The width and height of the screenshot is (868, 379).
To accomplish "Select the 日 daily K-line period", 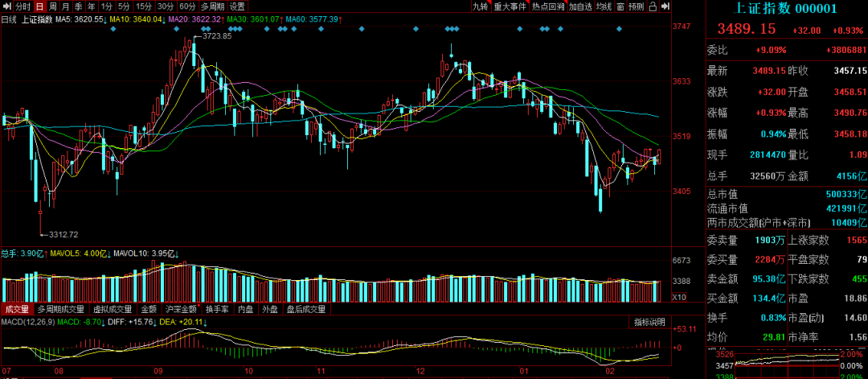I will 39,6.
